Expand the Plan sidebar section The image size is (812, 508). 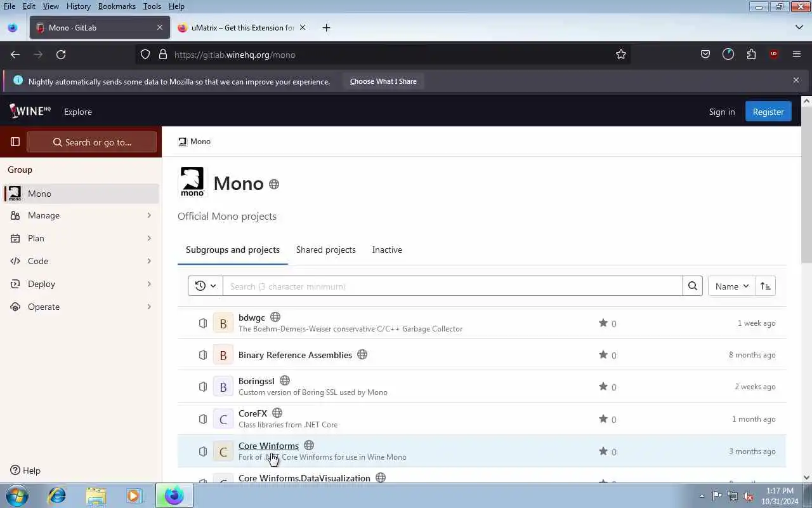click(x=81, y=238)
